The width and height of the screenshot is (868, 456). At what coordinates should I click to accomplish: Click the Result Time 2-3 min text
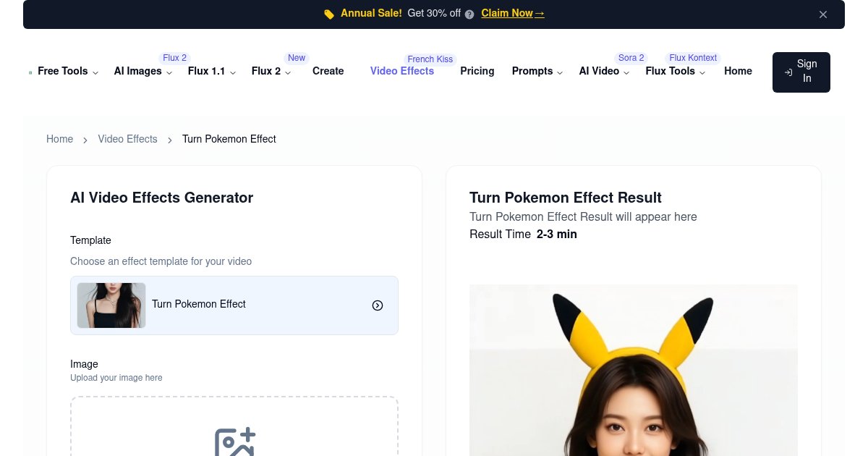coord(523,235)
